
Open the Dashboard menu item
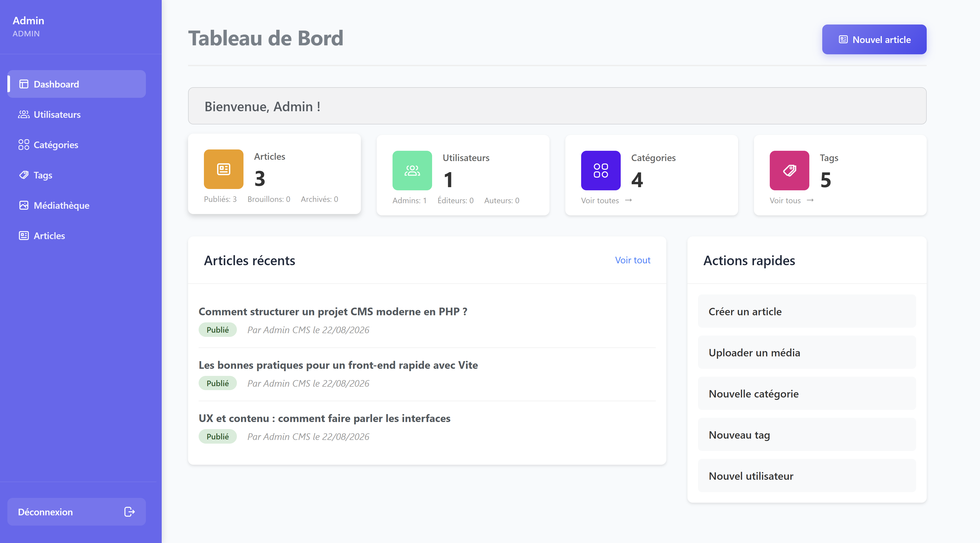[77, 84]
